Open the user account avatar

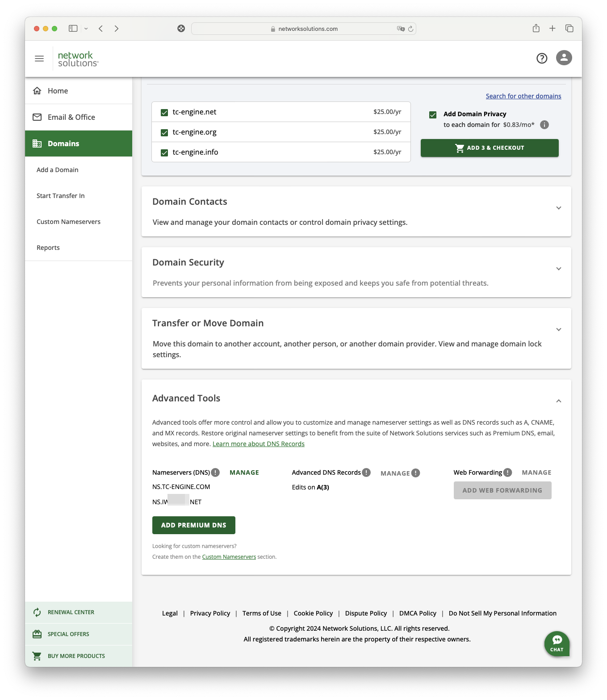point(564,58)
